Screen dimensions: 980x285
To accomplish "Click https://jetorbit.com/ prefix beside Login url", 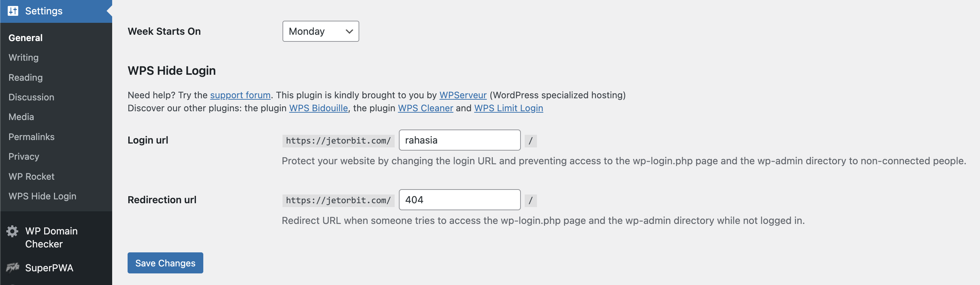I will pyautogui.click(x=338, y=141).
